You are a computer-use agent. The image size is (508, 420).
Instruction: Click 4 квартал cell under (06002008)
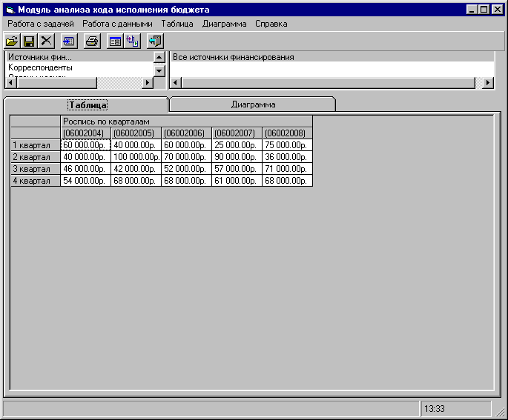287,181
